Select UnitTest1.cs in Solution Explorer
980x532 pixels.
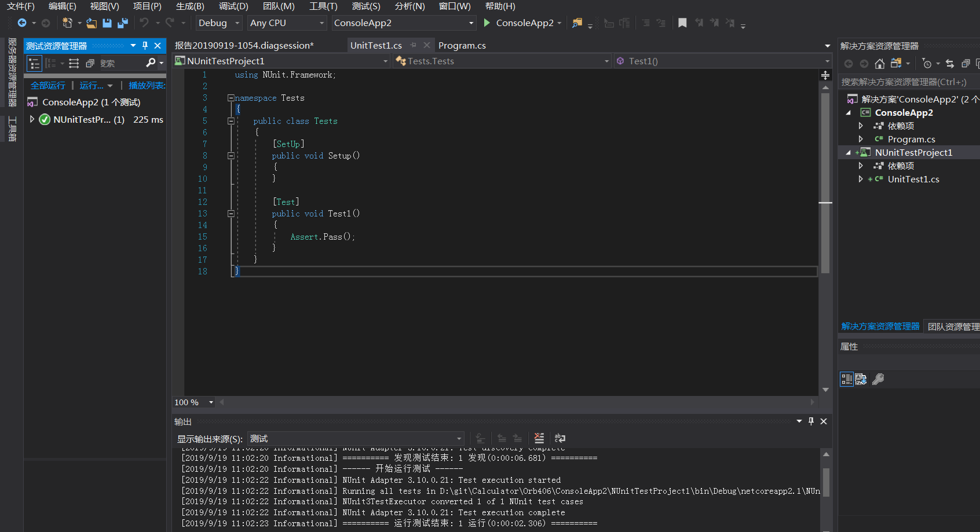pos(913,179)
